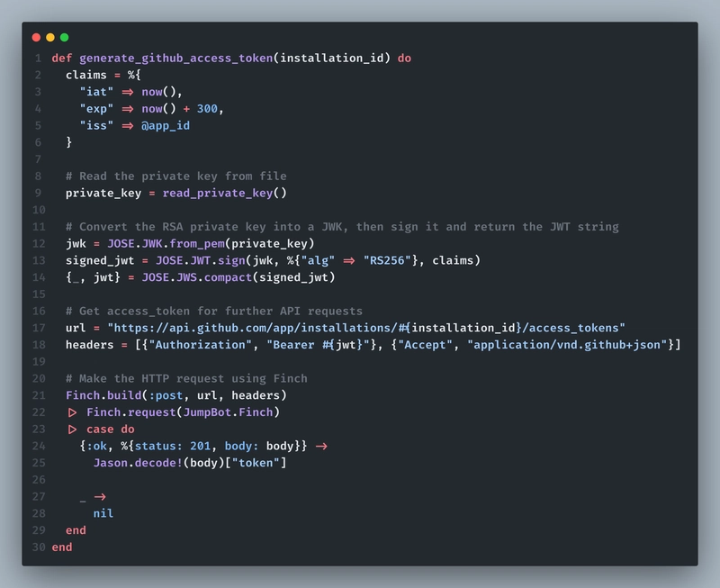
Task: Click the final 'end' keyword on line 30
Action: coord(62,547)
